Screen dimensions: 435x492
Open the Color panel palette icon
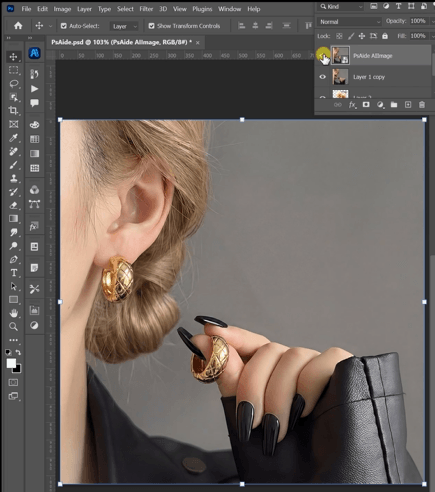(34, 125)
